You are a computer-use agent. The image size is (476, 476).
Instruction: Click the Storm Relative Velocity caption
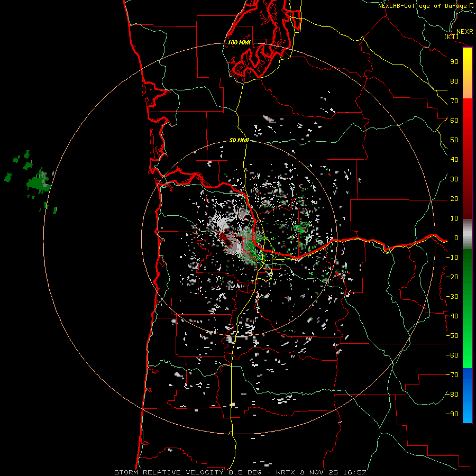coord(240,472)
